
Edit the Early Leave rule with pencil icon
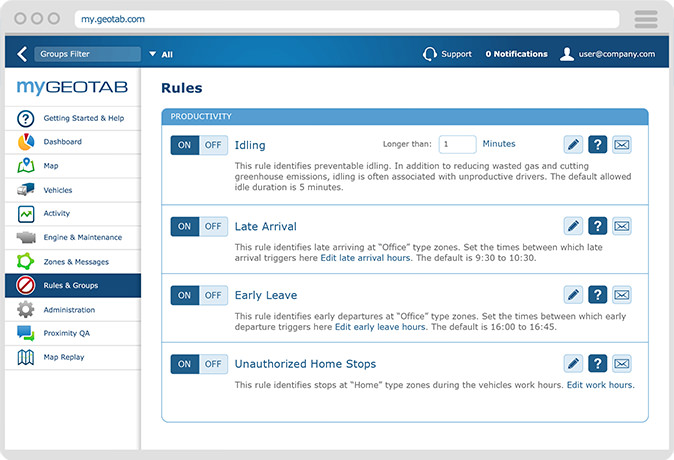pyautogui.click(x=573, y=294)
